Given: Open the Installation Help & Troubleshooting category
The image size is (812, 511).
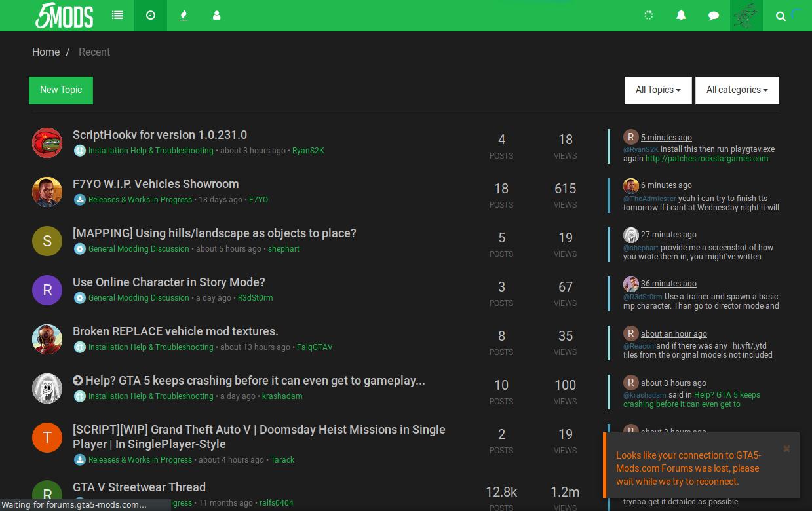Looking at the screenshot, I should tap(151, 150).
